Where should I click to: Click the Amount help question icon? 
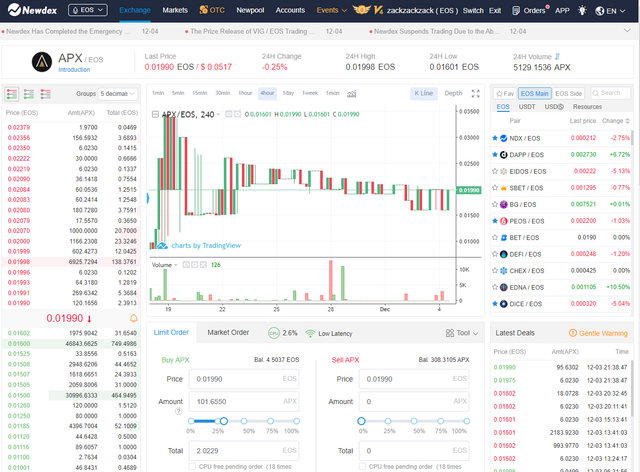[178, 411]
